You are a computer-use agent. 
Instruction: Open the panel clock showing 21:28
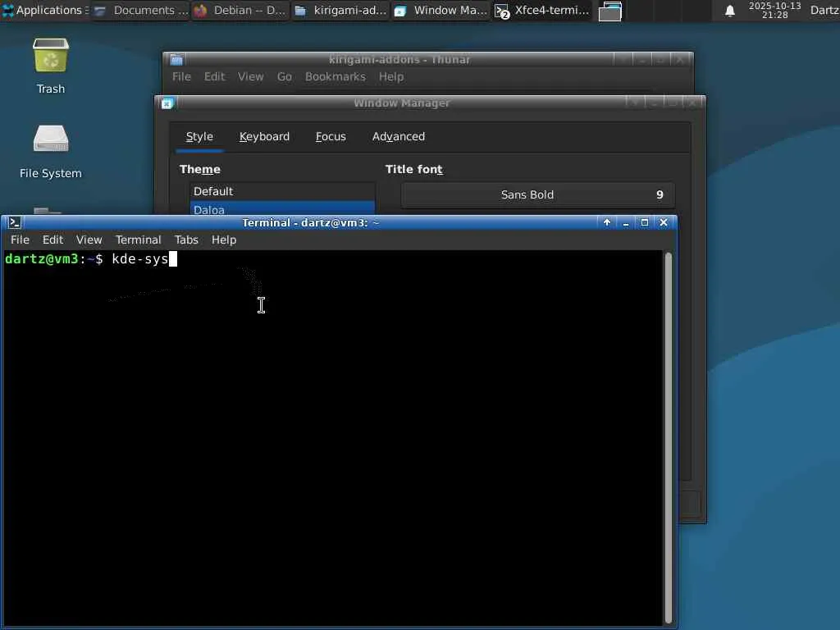[774, 10]
